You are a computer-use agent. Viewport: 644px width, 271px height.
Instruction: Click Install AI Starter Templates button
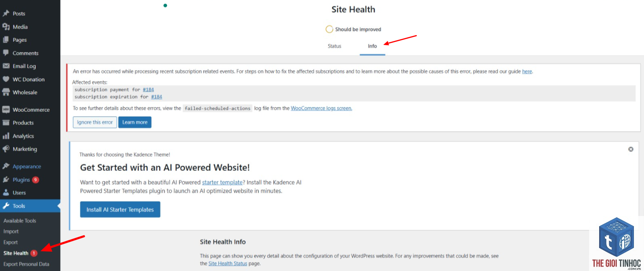click(x=120, y=209)
